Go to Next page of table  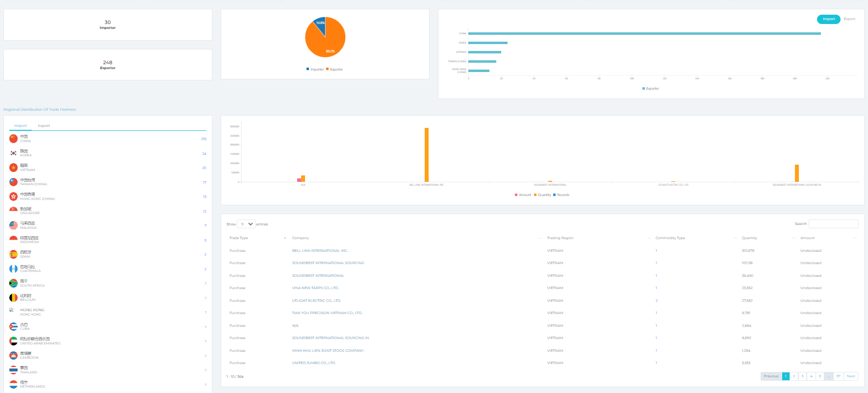[x=851, y=376]
